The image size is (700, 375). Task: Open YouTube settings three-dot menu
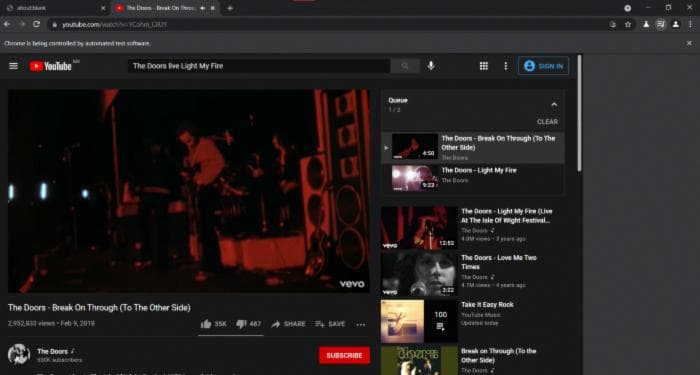[505, 66]
